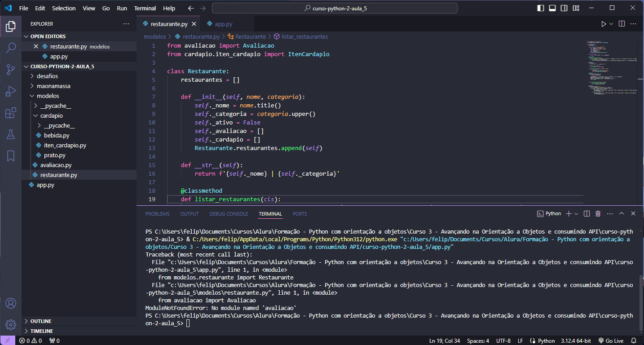Open the new terminal launch profile dropdown

(x=577, y=214)
